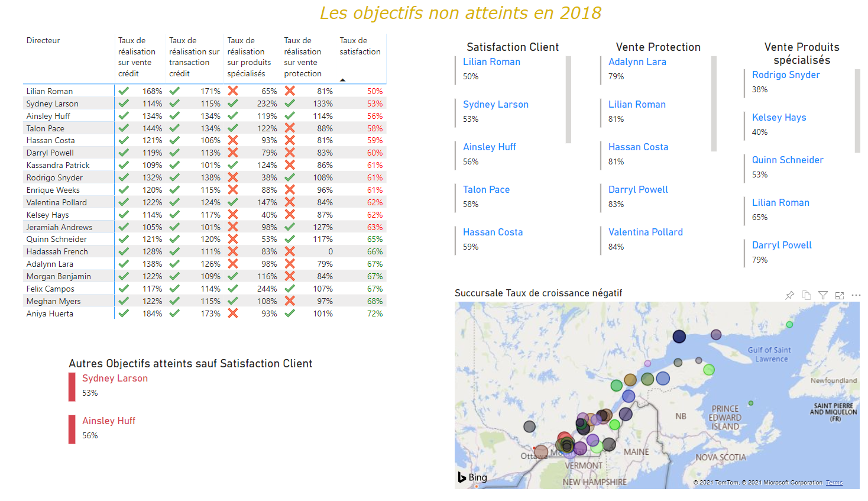Open the Terms link on the map
This screenshot has width=868, height=501.
(834, 483)
